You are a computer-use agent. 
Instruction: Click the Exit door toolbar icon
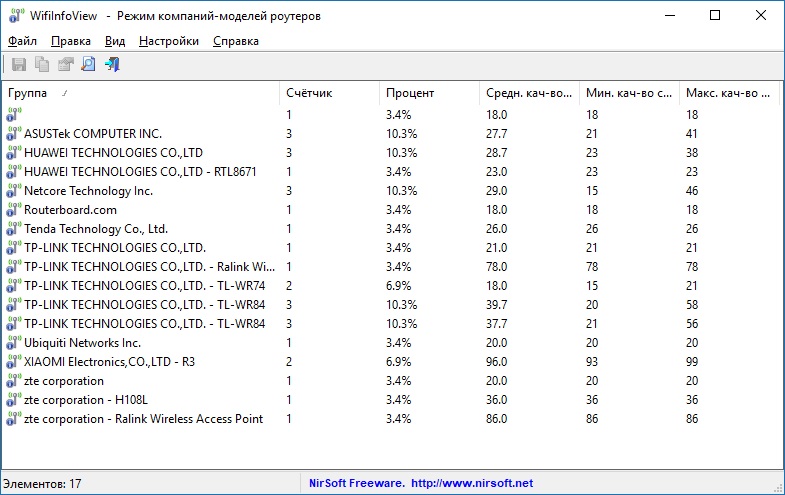(112, 64)
